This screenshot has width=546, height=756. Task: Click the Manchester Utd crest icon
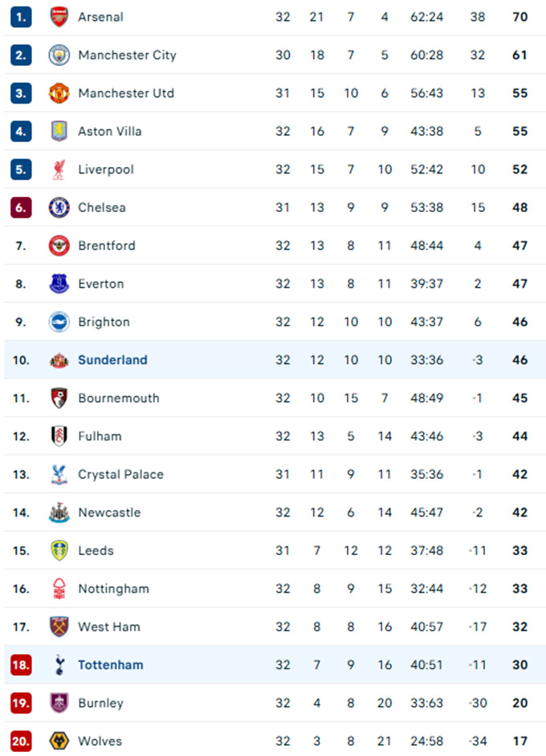pos(59,93)
